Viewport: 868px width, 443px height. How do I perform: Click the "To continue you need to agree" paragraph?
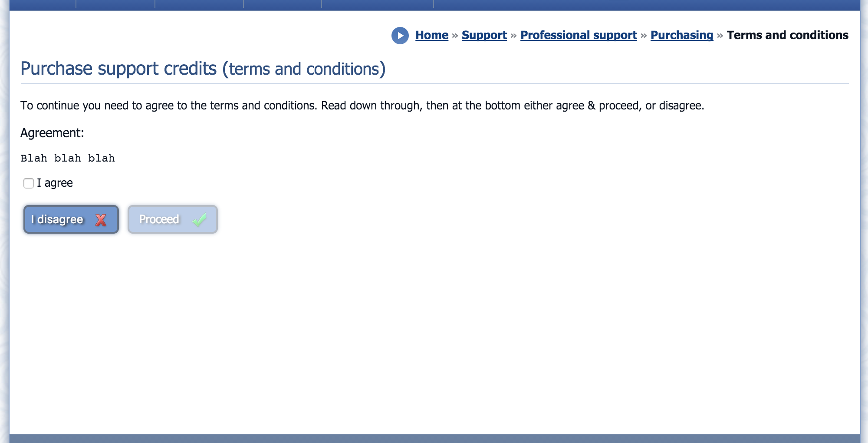click(x=362, y=106)
